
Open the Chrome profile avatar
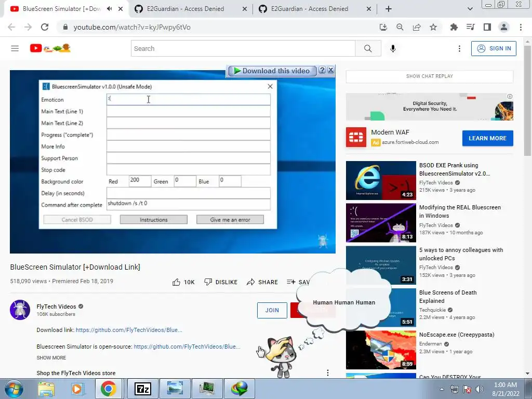(x=504, y=27)
